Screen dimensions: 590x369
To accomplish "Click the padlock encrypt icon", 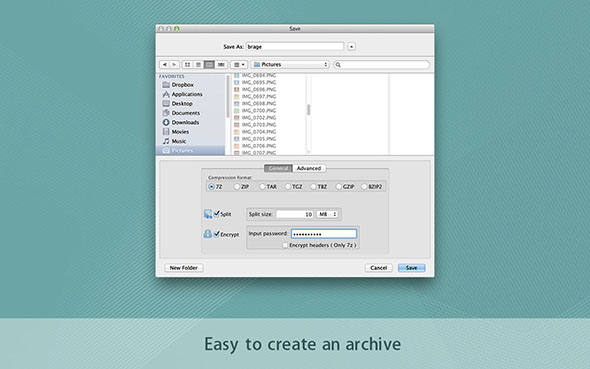I will point(208,234).
